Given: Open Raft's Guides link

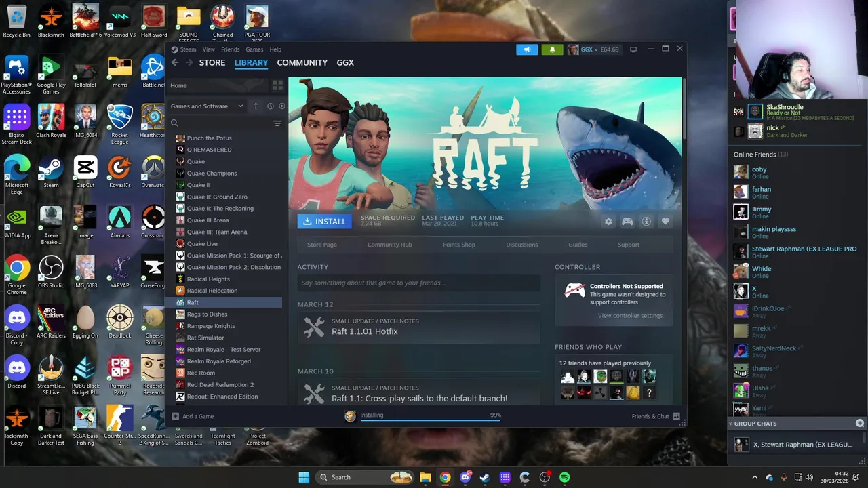Looking at the screenshot, I should click(578, 245).
